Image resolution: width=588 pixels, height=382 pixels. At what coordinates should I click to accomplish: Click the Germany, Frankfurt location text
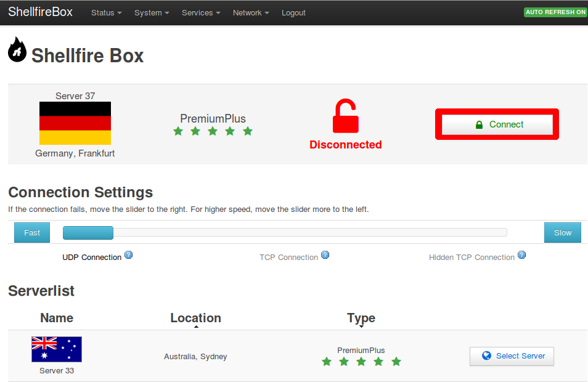pos(75,153)
